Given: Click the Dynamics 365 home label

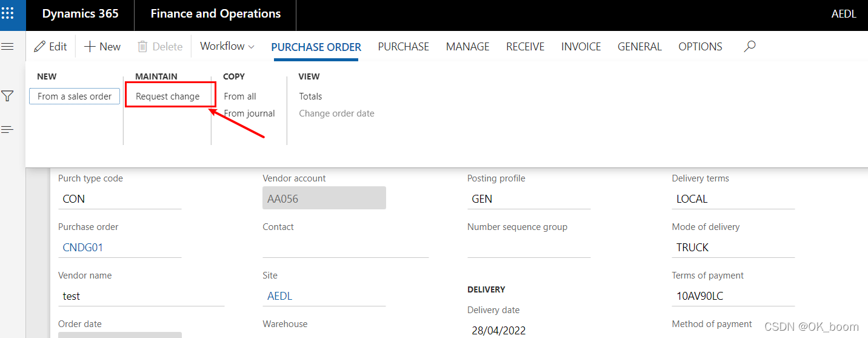Looking at the screenshot, I should 80,13.
